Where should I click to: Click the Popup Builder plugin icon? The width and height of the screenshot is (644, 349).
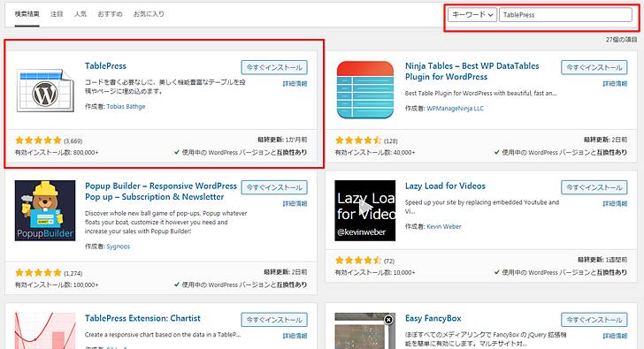point(45,210)
